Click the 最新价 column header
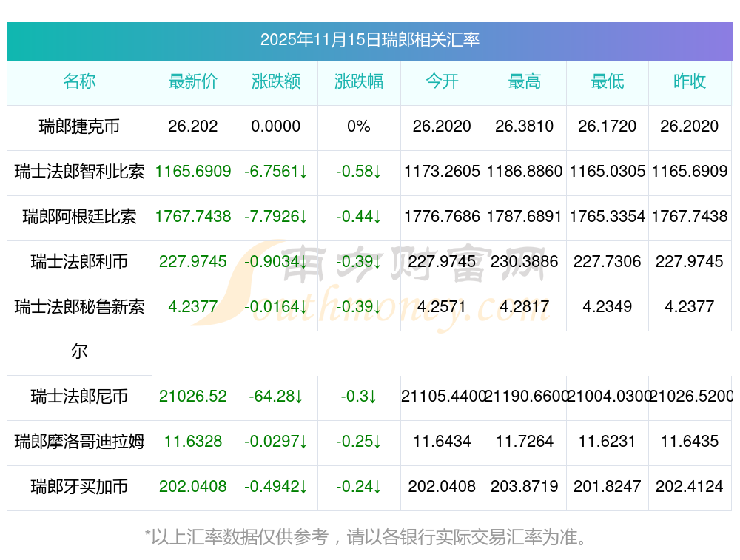The width and height of the screenshot is (740, 560). click(193, 81)
